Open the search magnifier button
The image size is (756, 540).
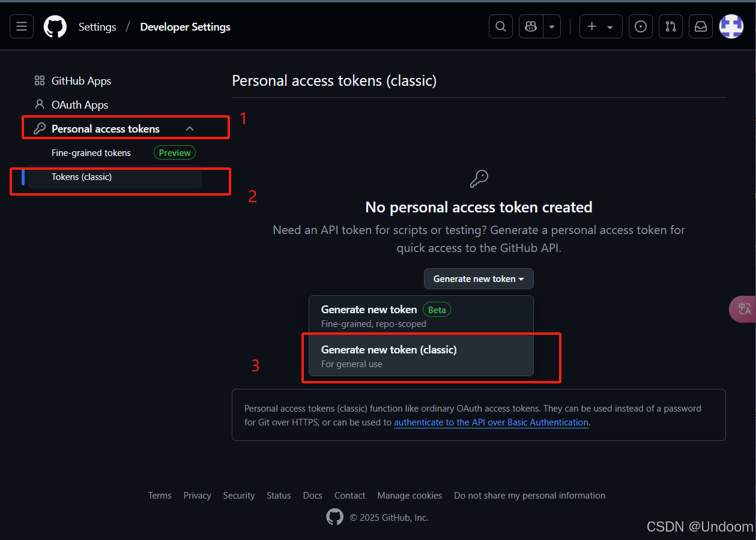click(501, 27)
